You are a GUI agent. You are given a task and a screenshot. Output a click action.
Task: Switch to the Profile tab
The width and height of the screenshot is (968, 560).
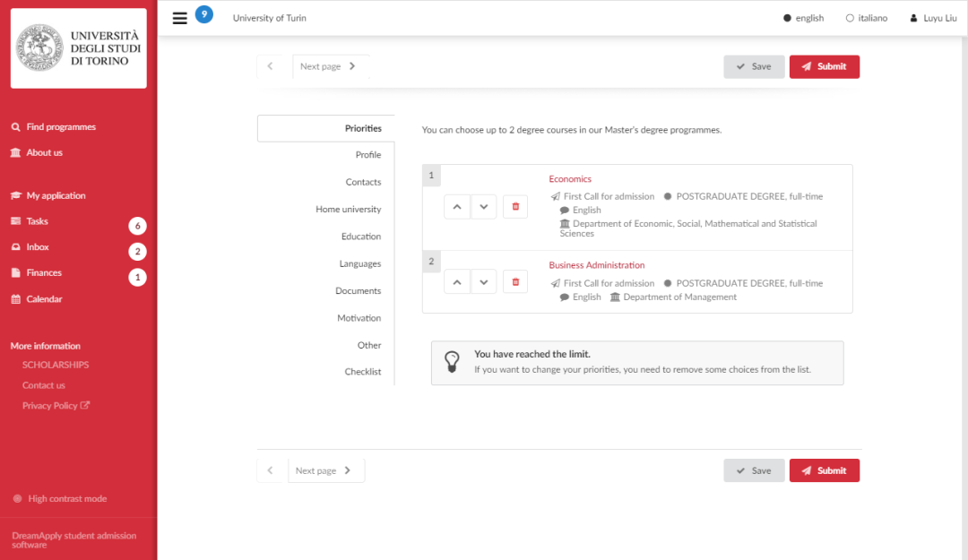(368, 155)
